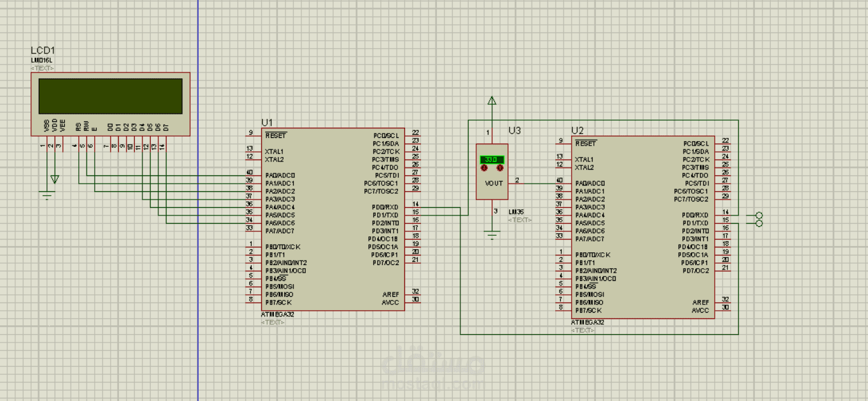Select the lower terminal circle right of U2
The image size is (868, 401).
(758, 223)
